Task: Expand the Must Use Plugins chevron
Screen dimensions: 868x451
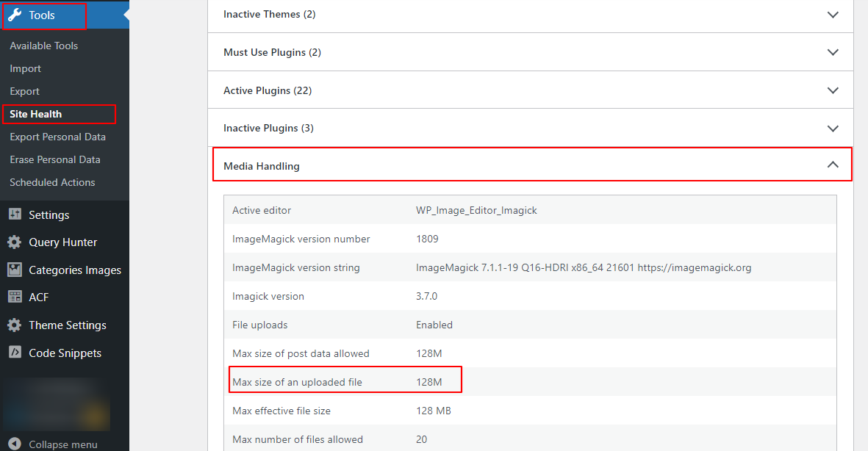Action: tap(833, 52)
